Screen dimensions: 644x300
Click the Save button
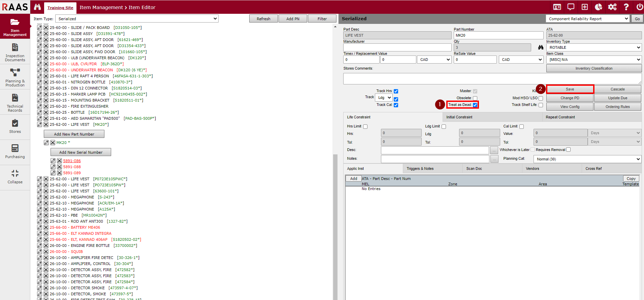(570, 89)
